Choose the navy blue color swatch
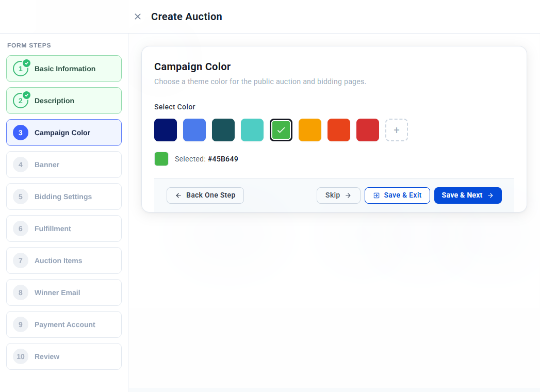The image size is (540, 392). pos(166,130)
